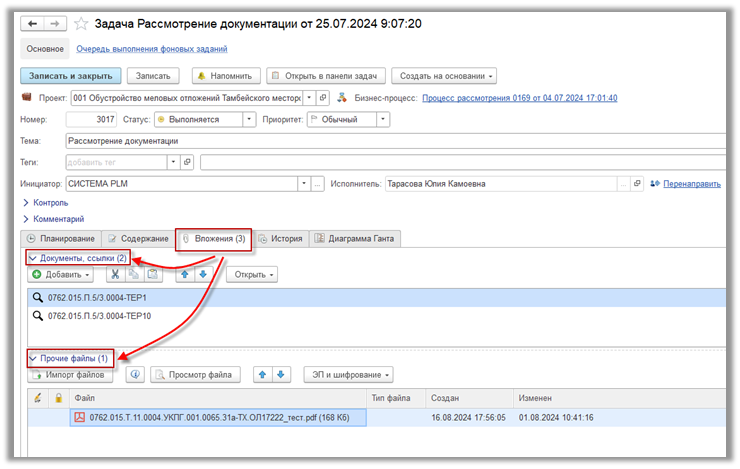
Task: Open the Диаграмма Ганта tab
Action: point(355,238)
